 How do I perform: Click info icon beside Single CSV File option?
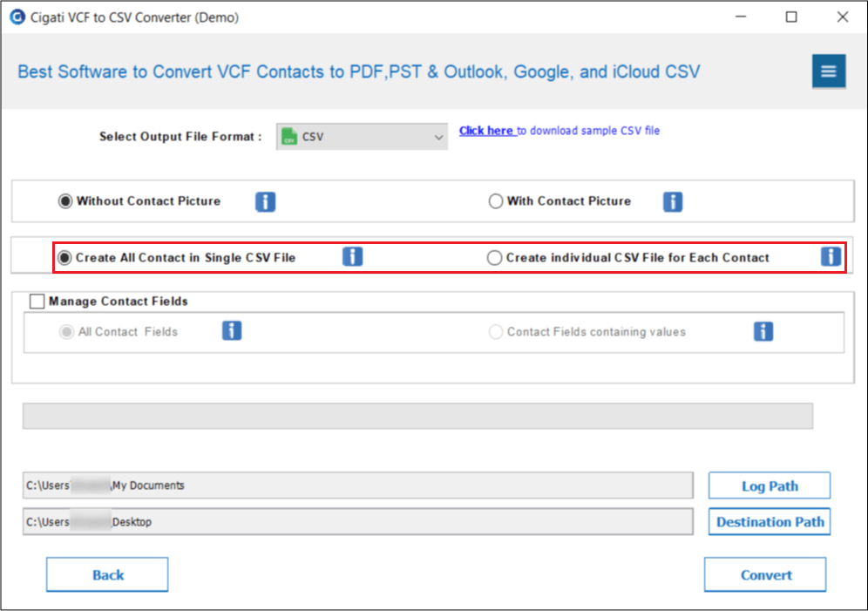click(352, 257)
